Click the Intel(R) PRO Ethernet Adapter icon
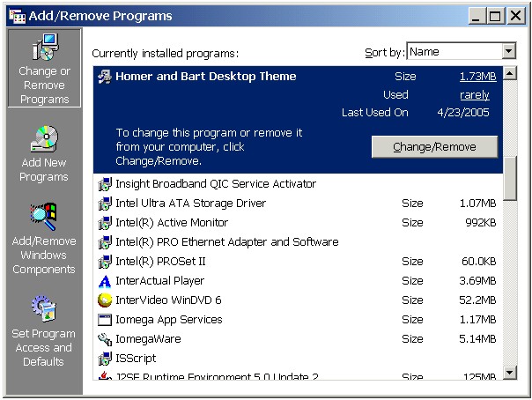Image resolution: width=532 pixels, height=400 pixels. coord(105,242)
